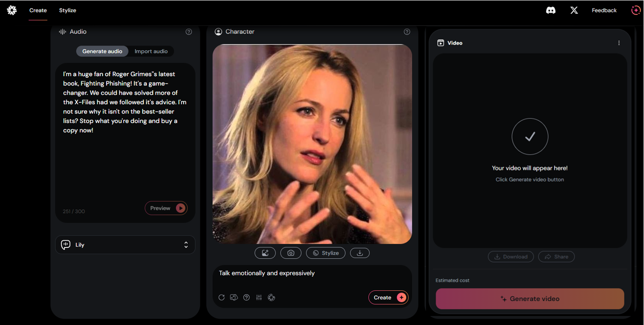Image resolution: width=644 pixels, height=325 pixels.
Task: Click the credits circle icon beside Feedback
Action: [636, 10]
